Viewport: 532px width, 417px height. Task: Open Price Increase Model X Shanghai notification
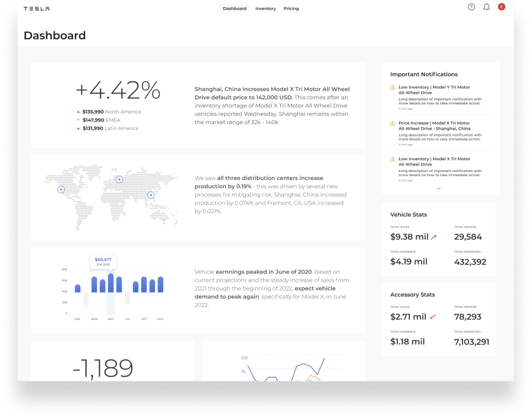[x=441, y=133]
